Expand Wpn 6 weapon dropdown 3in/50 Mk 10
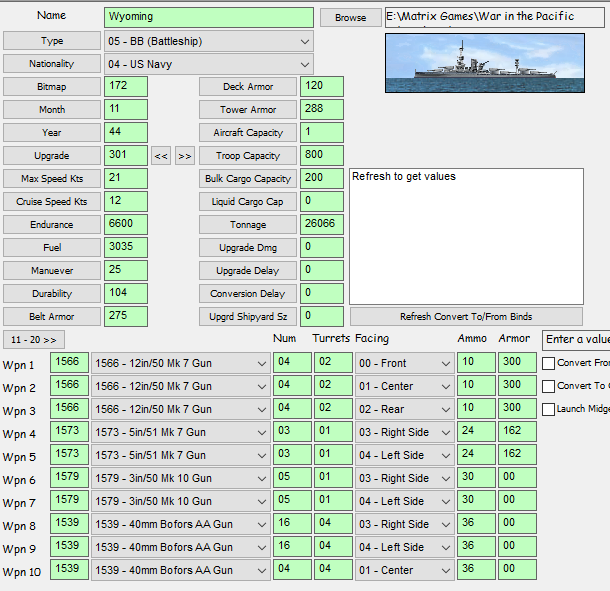The image size is (610, 591). coord(181,478)
